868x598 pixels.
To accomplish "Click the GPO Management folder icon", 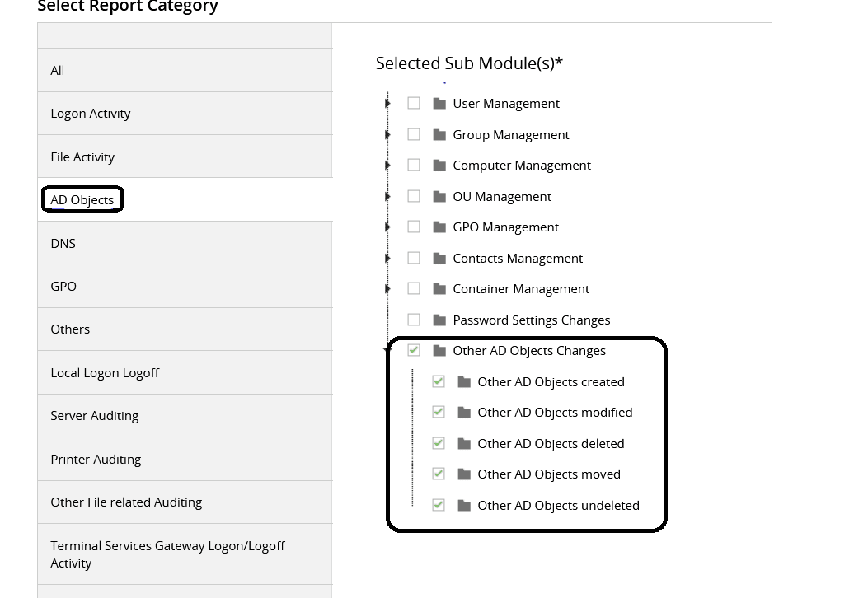I will pos(439,227).
